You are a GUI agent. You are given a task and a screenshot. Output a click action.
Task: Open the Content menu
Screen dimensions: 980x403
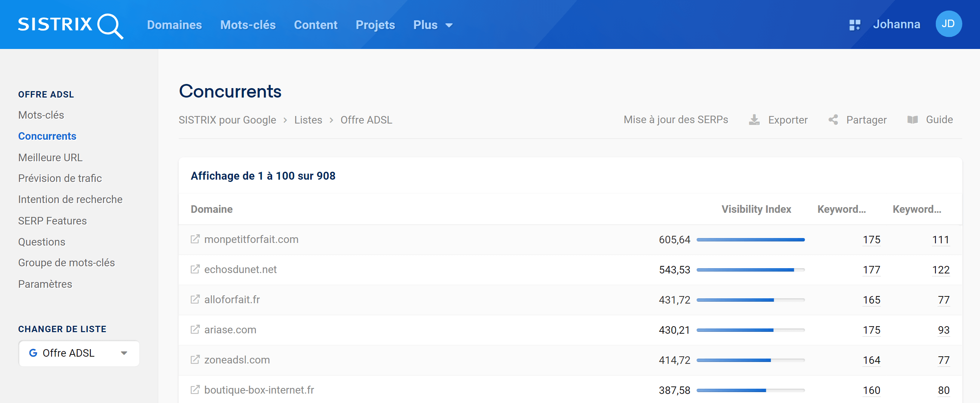point(315,25)
